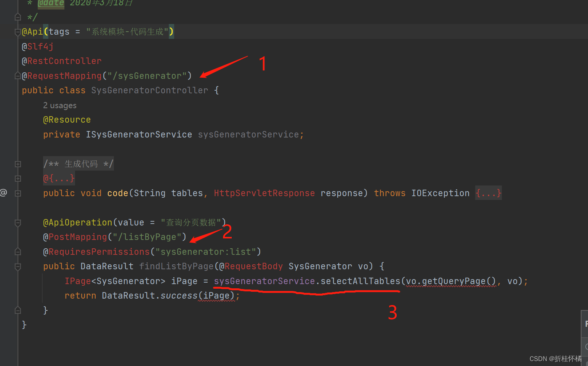The image size is (588, 366).
Task: Expand the folded code method in gutter
Action: 18,193
